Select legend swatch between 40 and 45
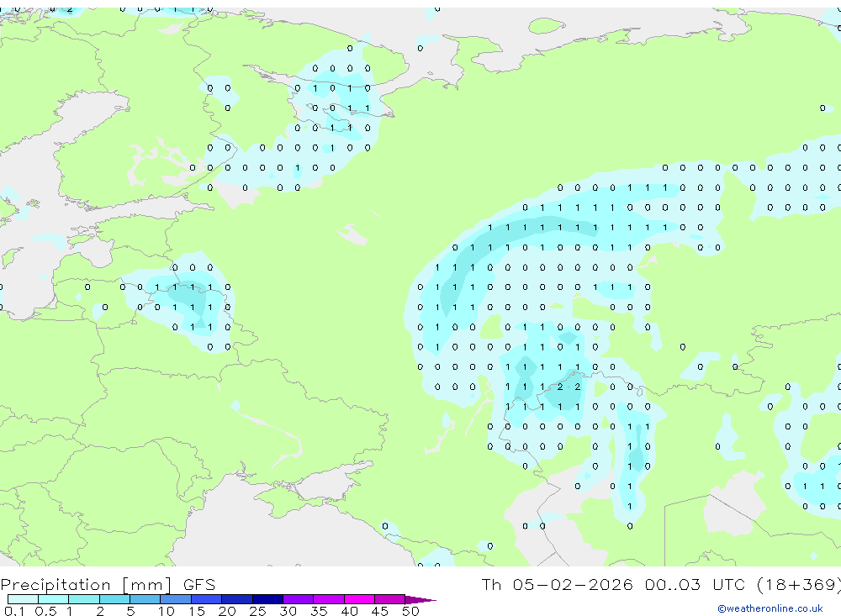The height and width of the screenshot is (616, 841). 359,599
